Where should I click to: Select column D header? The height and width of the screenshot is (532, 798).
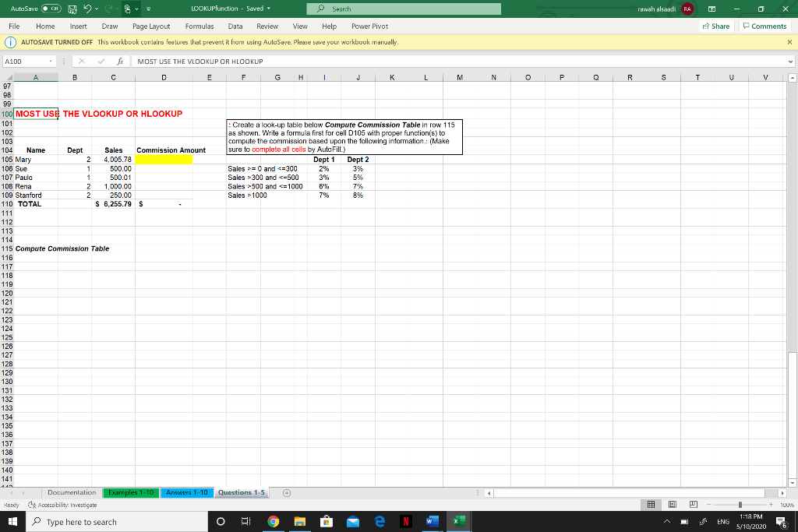(x=164, y=77)
